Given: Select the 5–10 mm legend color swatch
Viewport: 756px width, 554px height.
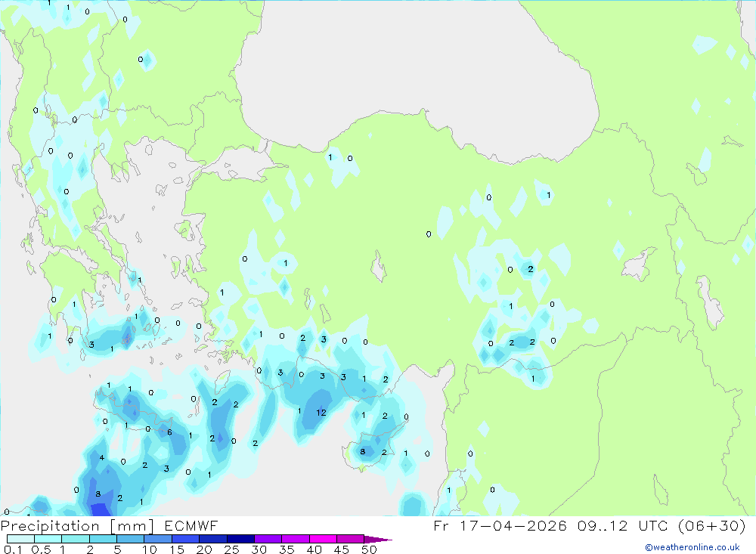Looking at the screenshot, I should tap(131, 539).
